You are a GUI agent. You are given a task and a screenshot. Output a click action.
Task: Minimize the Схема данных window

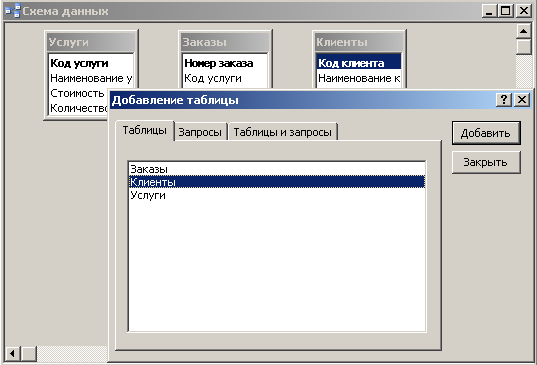point(489,11)
